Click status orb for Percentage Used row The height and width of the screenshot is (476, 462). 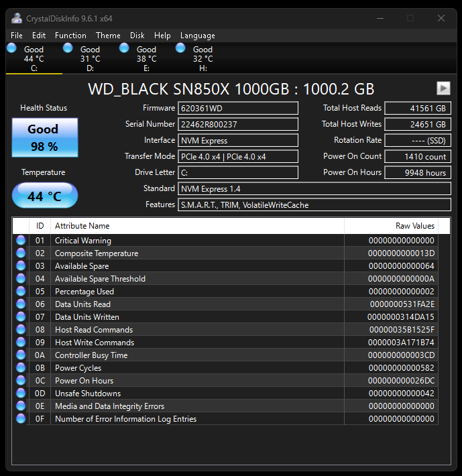(21, 291)
